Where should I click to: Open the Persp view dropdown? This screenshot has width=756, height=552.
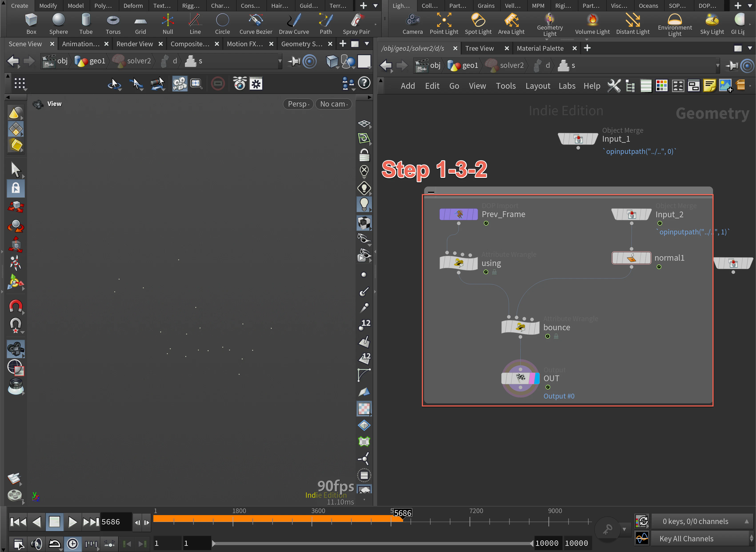(298, 104)
